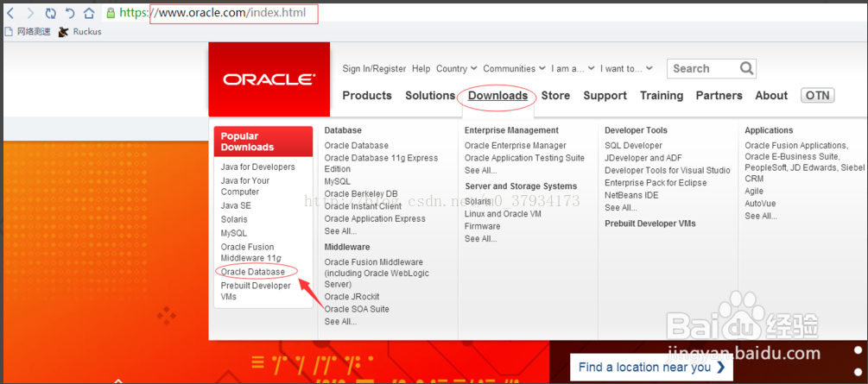The height and width of the screenshot is (384, 868).
Task: Select Java for Your Computer
Action: (x=245, y=186)
